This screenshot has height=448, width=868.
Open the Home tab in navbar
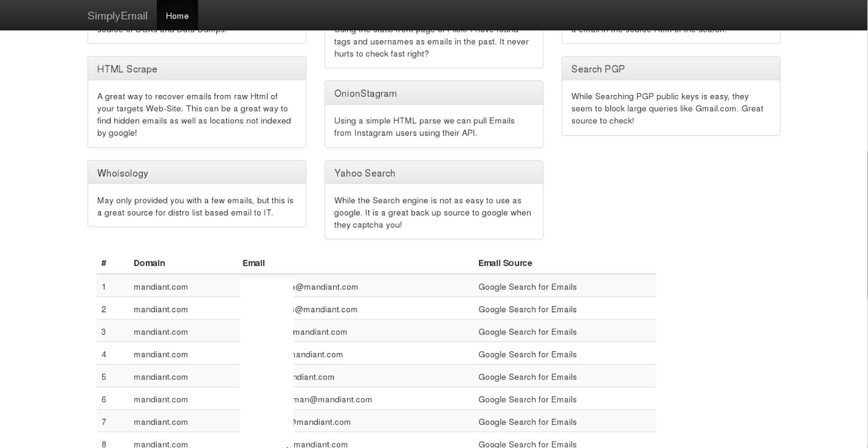point(177,15)
